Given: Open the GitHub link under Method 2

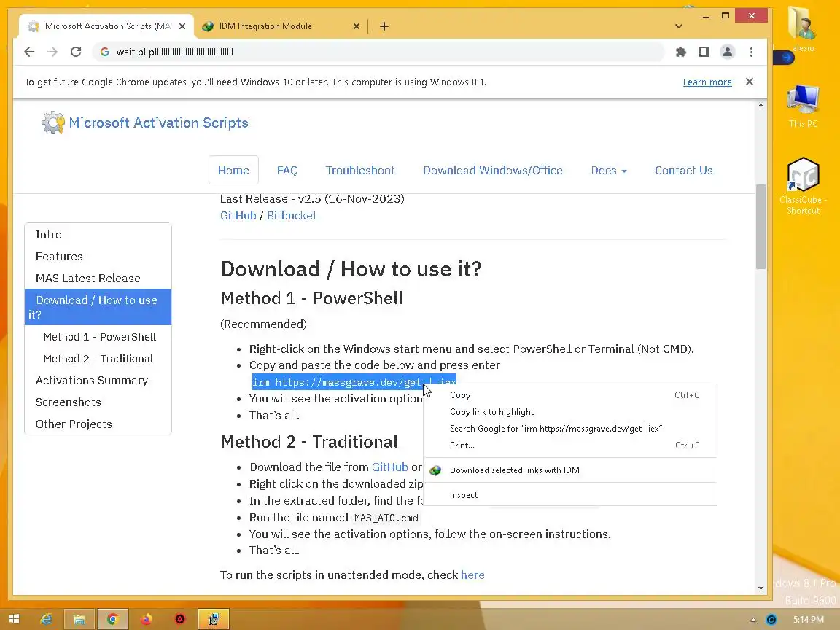Looking at the screenshot, I should 390,467.
